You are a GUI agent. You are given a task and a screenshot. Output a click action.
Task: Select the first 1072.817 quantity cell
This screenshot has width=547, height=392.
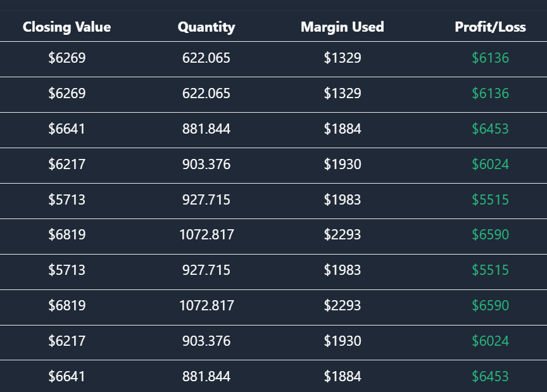[x=206, y=235]
